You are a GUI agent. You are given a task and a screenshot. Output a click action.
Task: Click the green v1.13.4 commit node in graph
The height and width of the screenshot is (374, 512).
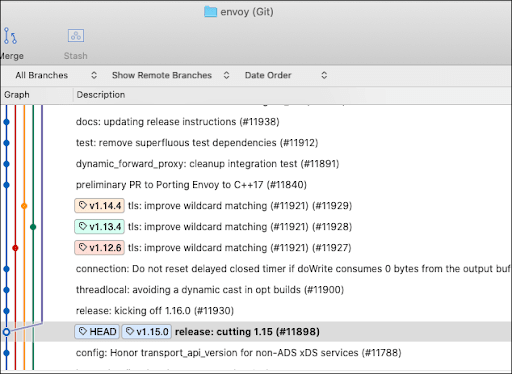click(x=33, y=227)
